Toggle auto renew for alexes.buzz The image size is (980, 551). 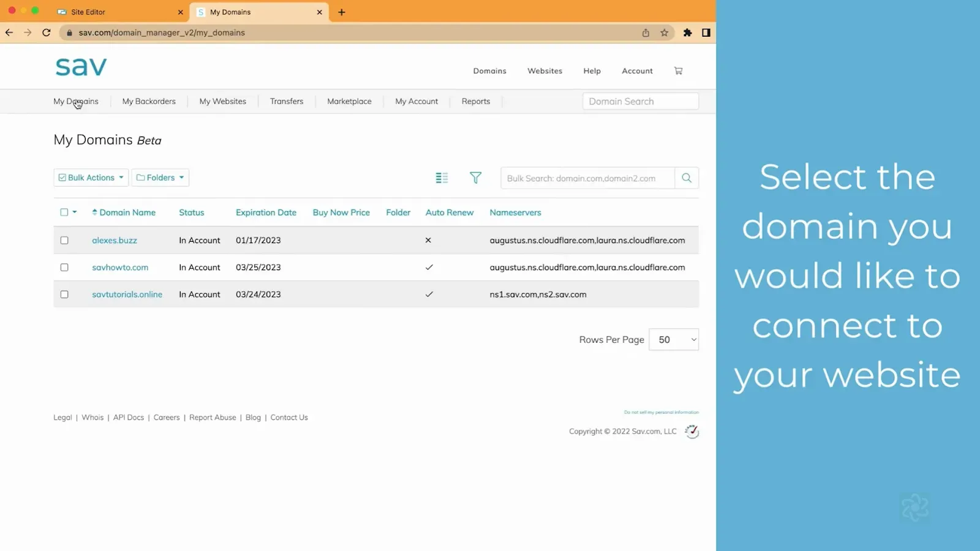pyautogui.click(x=428, y=241)
